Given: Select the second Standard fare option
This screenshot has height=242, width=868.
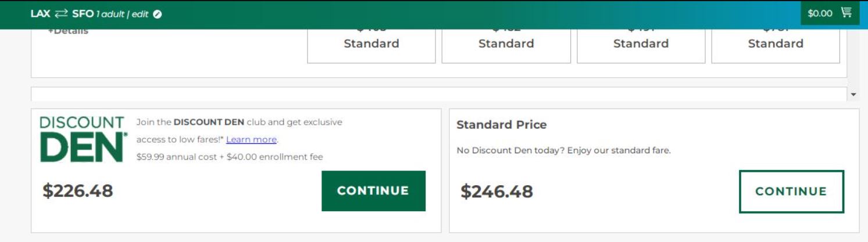Looking at the screenshot, I should (x=506, y=44).
